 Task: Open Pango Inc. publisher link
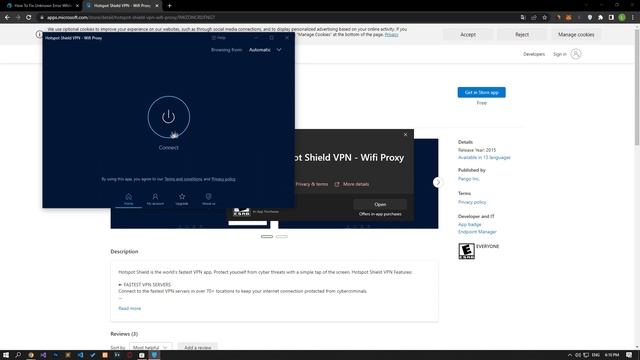[469, 179]
